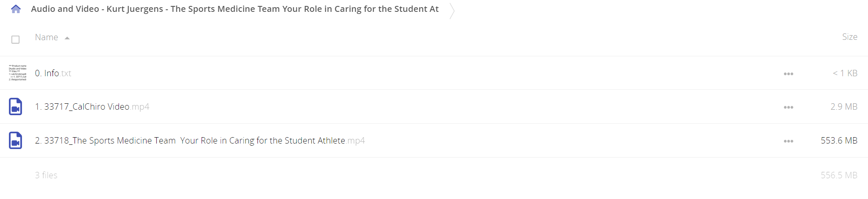The width and height of the screenshot is (868, 199).
Task: Click the 3 files summary text
Action: click(46, 175)
